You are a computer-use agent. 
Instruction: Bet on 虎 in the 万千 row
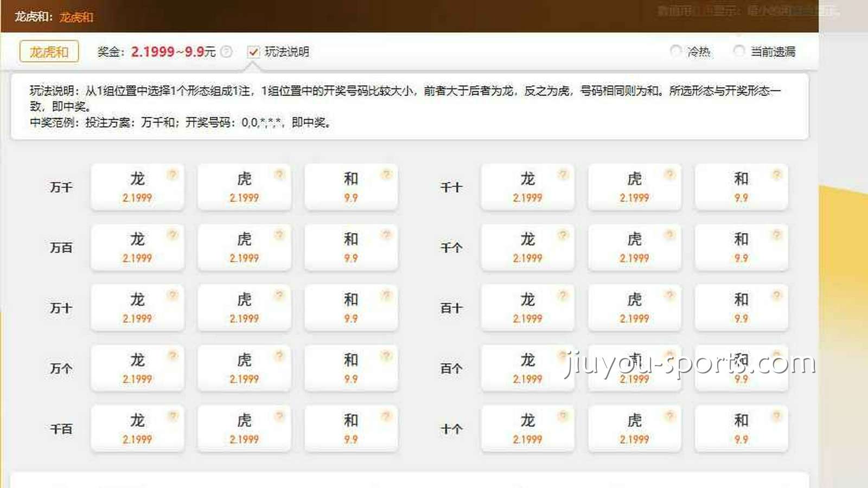pos(244,187)
